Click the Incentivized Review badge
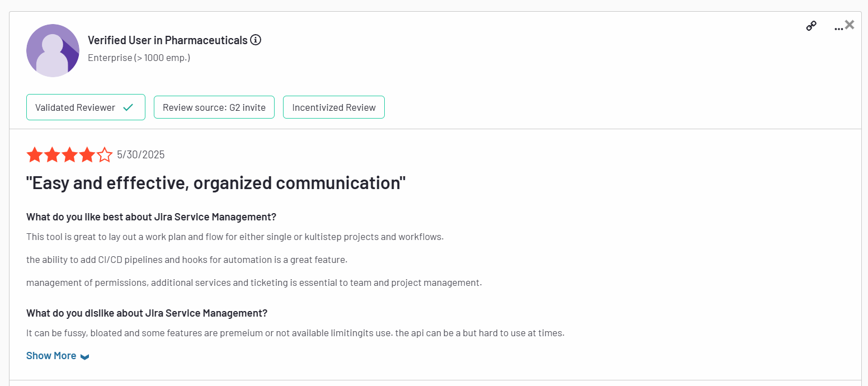Image resolution: width=868 pixels, height=386 pixels. [x=334, y=107]
